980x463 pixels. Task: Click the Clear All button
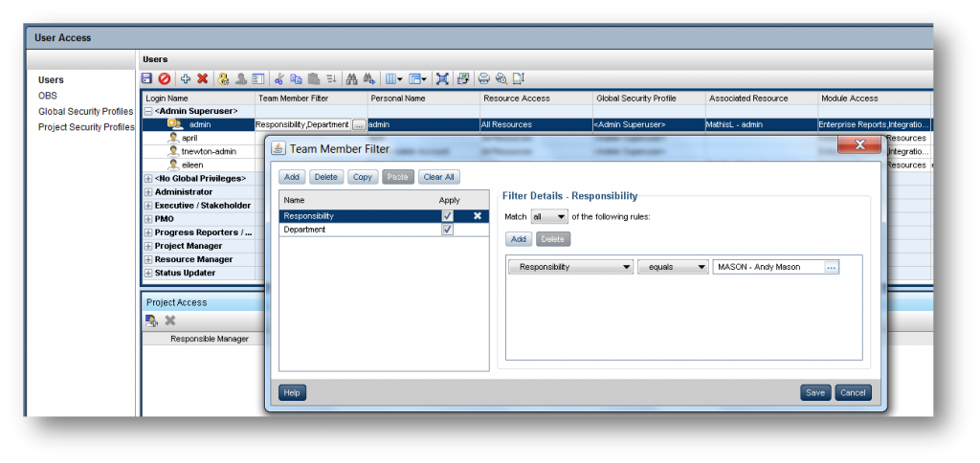pos(438,177)
